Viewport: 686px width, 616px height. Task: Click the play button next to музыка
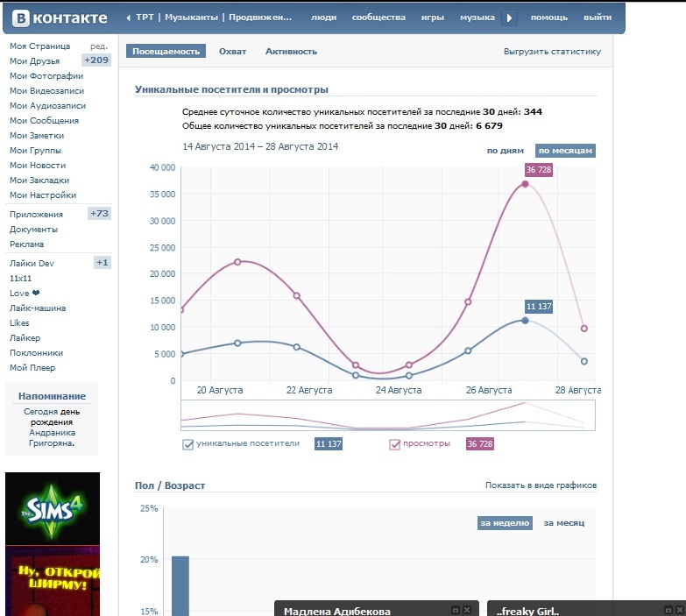point(509,18)
